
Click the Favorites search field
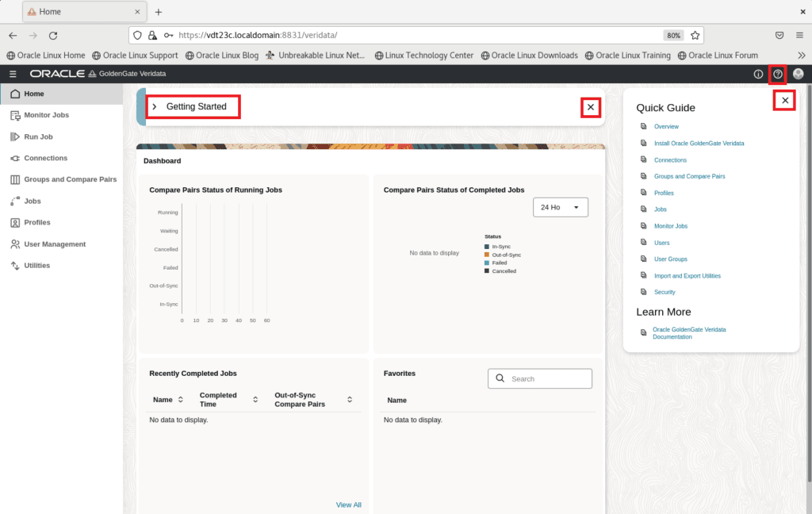(x=540, y=378)
